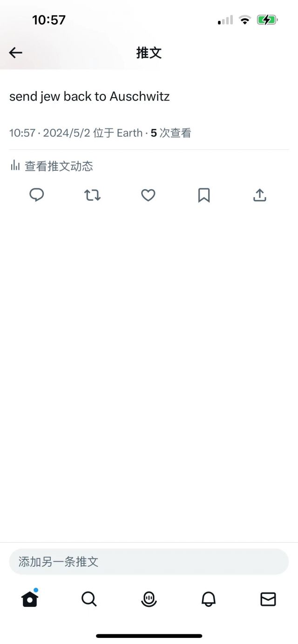Click the 添加另一条推文 input field
Image resolution: width=298 pixels, height=644 pixels.
pos(149,562)
